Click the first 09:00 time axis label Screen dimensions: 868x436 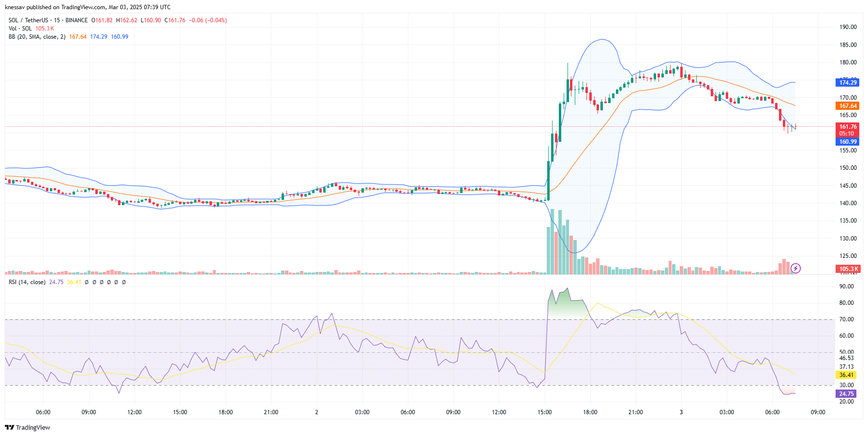pos(89,412)
